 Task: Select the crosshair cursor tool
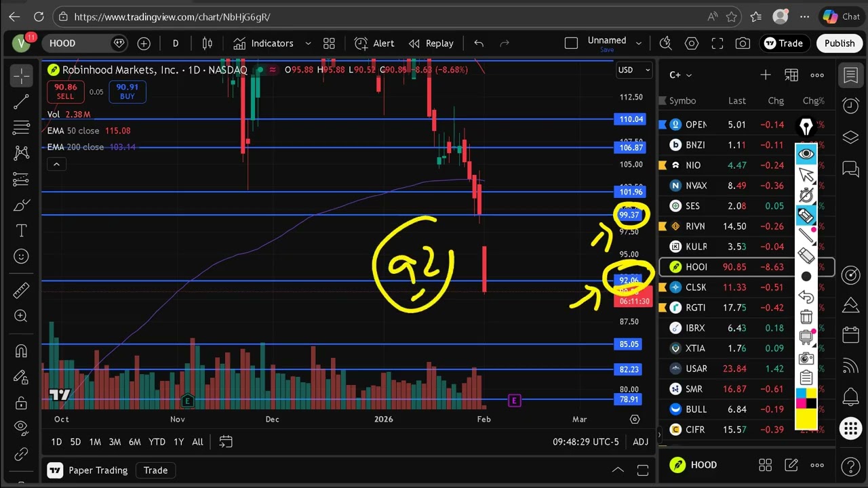pyautogui.click(x=21, y=76)
